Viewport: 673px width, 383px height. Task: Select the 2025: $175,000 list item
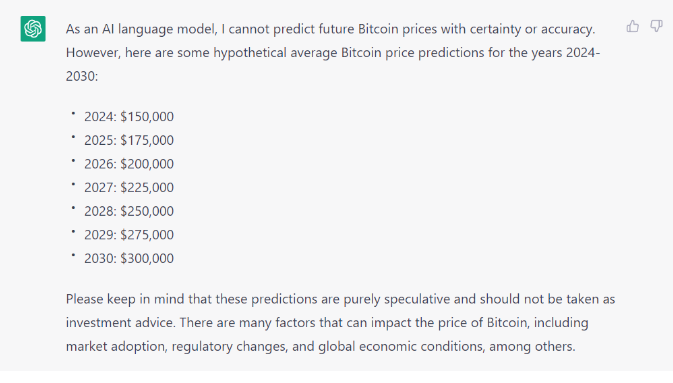coord(129,140)
